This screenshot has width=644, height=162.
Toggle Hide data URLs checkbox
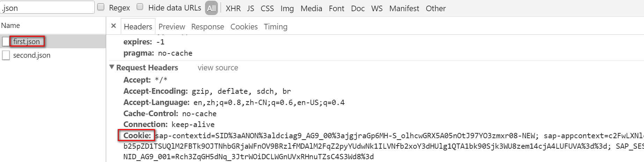(x=140, y=7)
